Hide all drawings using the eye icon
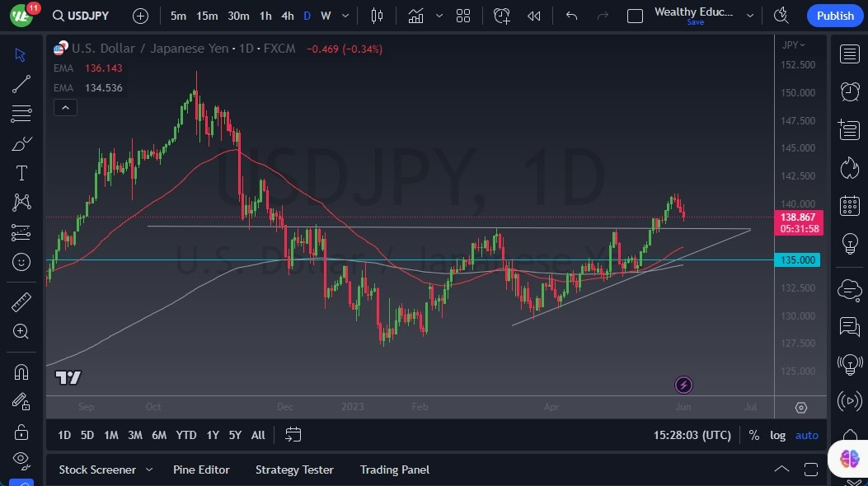 (x=21, y=460)
